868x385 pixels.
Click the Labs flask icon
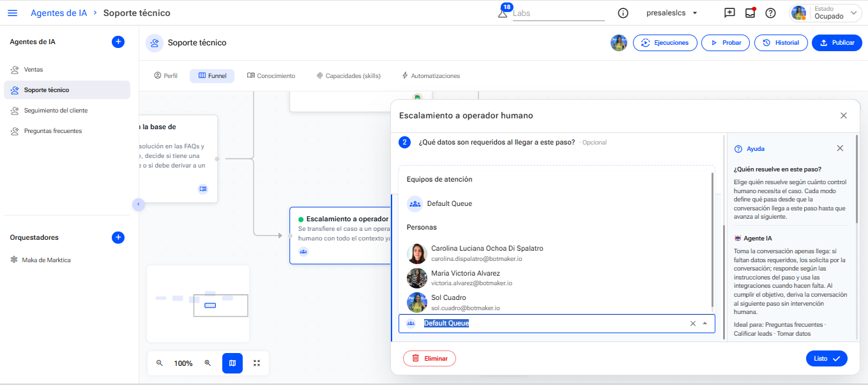click(503, 13)
